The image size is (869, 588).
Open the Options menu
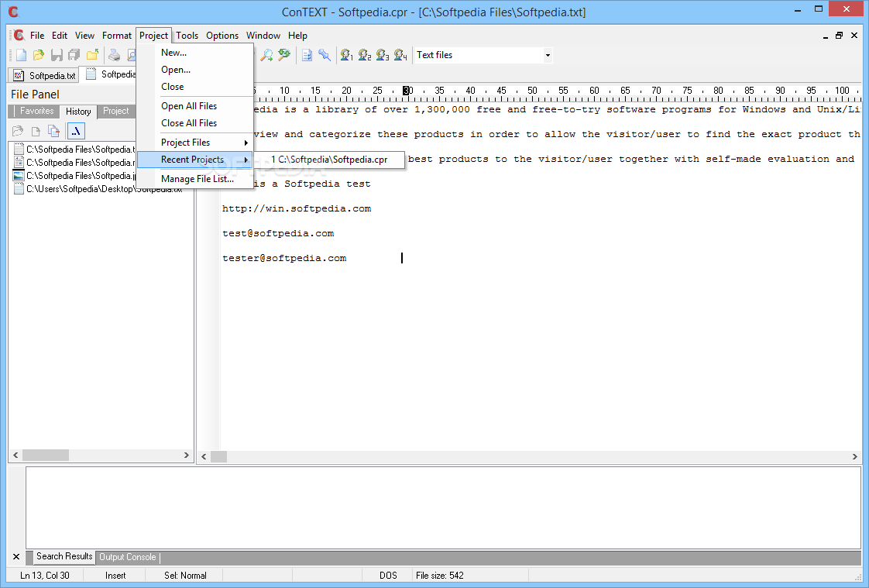click(x=222, y=36)
